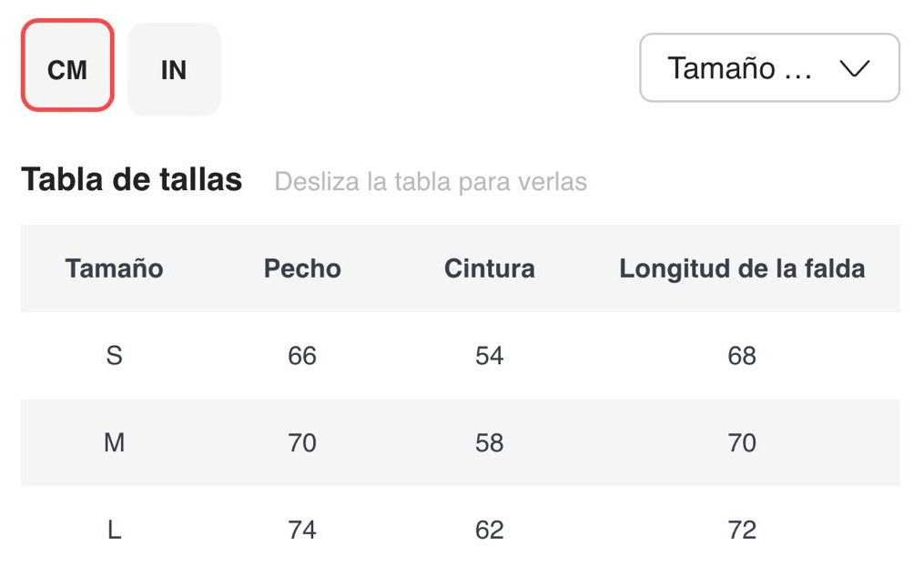Open the Tamaño dropdown menu
This screenshot has height=587, width=924.
pos(768,68)
